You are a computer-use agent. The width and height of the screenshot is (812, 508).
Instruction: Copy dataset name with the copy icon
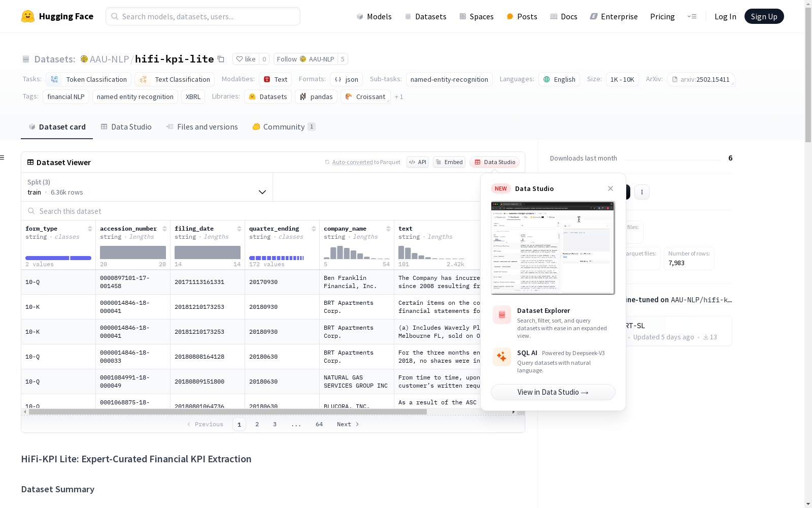221,59
